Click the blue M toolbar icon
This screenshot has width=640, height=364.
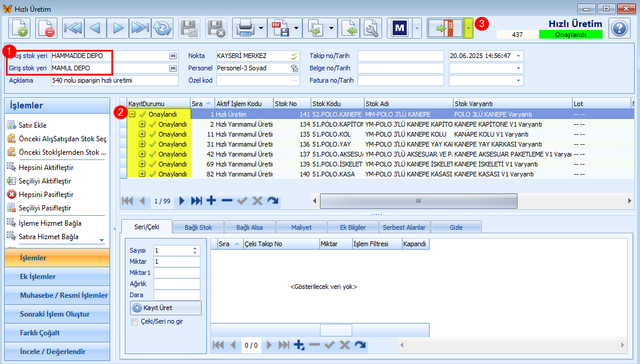[400, 28]
